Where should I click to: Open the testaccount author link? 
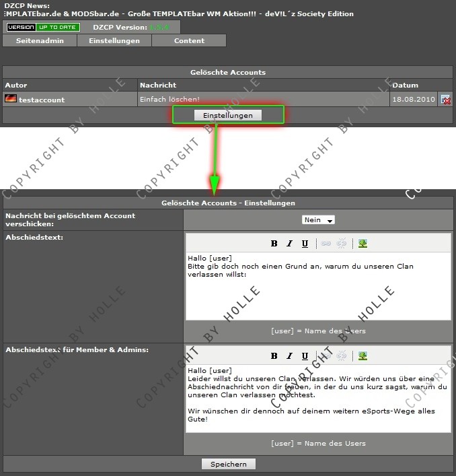(x=42, y=100)
